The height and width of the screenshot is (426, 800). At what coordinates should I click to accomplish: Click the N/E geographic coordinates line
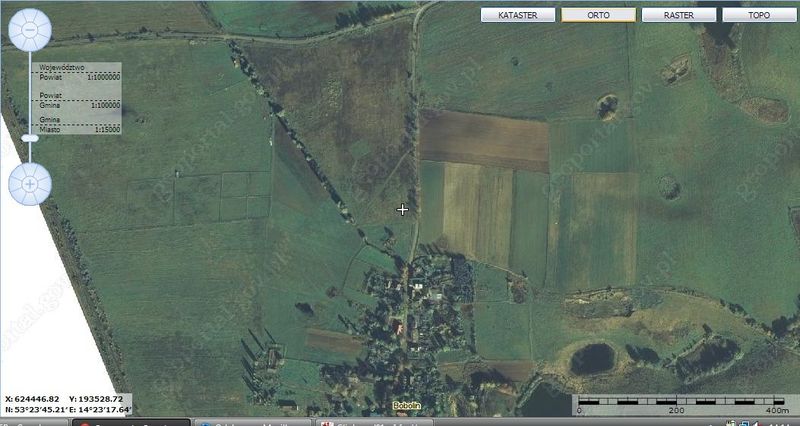(66, 409)
